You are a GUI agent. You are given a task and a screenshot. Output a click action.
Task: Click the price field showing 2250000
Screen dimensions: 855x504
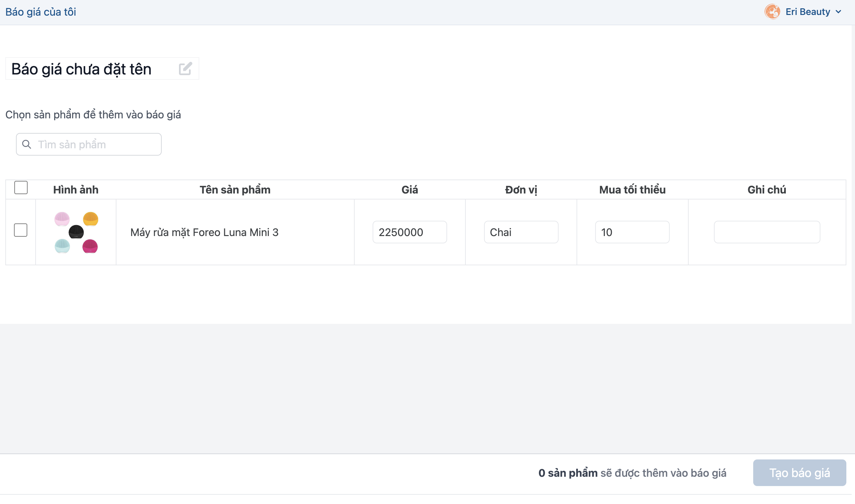[x=410, y=232]
